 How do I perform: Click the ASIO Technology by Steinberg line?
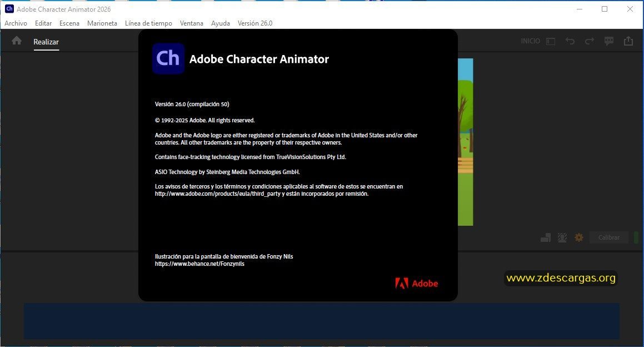click(x=227, y=172)
